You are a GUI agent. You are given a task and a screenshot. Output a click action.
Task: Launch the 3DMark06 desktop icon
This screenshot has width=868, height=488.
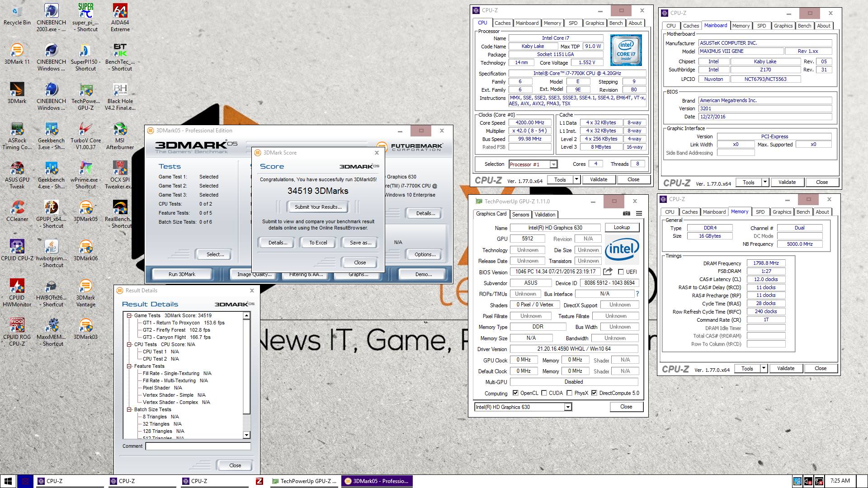[x=86, y=250]
